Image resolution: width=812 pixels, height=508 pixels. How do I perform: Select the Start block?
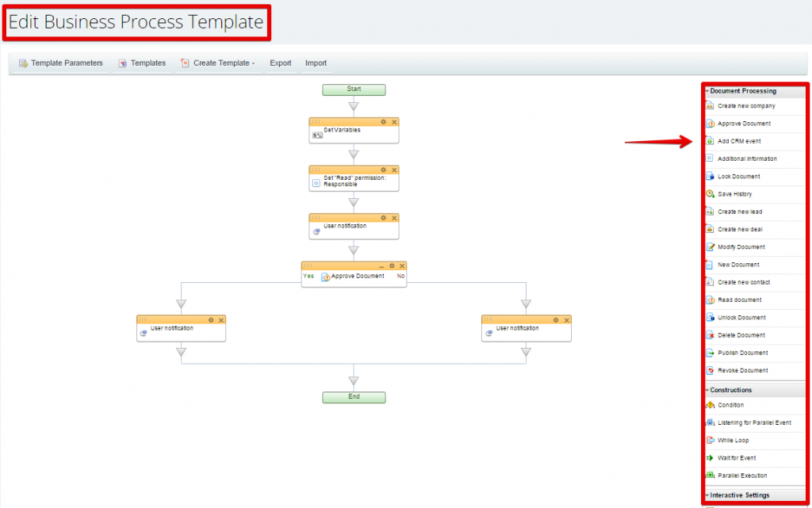354,90
